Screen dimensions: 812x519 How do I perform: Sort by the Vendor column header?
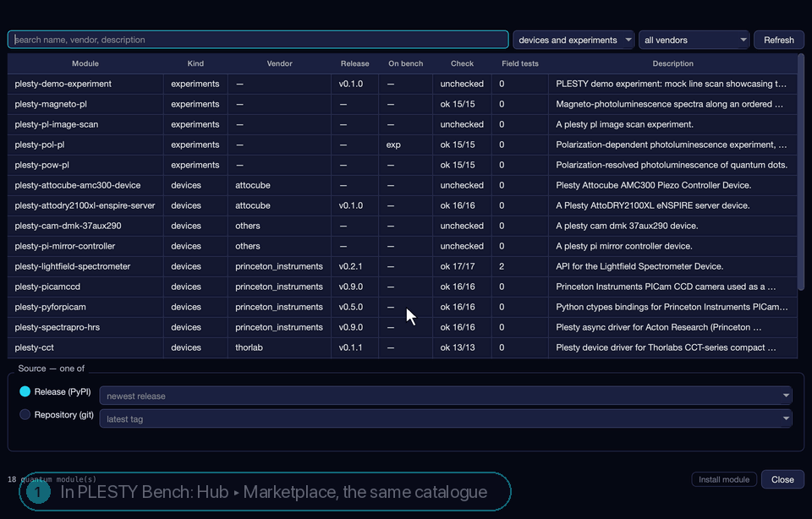pyautogui.click(x=280, y=63)
